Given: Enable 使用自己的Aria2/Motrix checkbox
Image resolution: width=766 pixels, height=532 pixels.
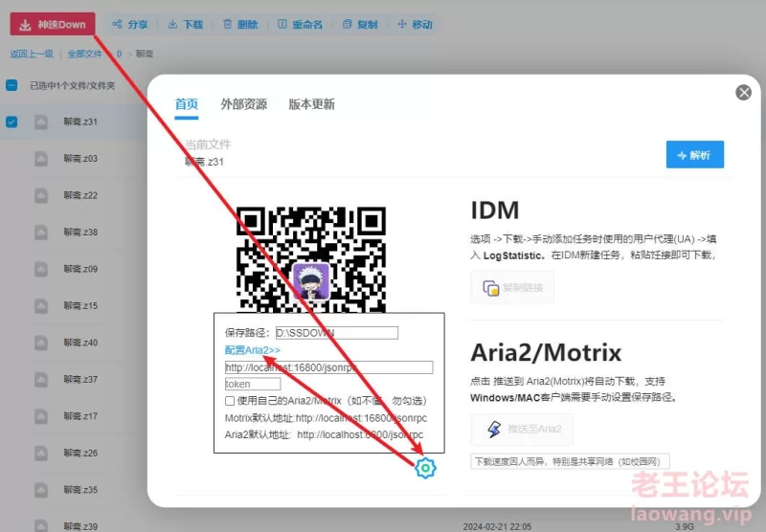Looking at the screenshot, I should [x=230, y=401].
